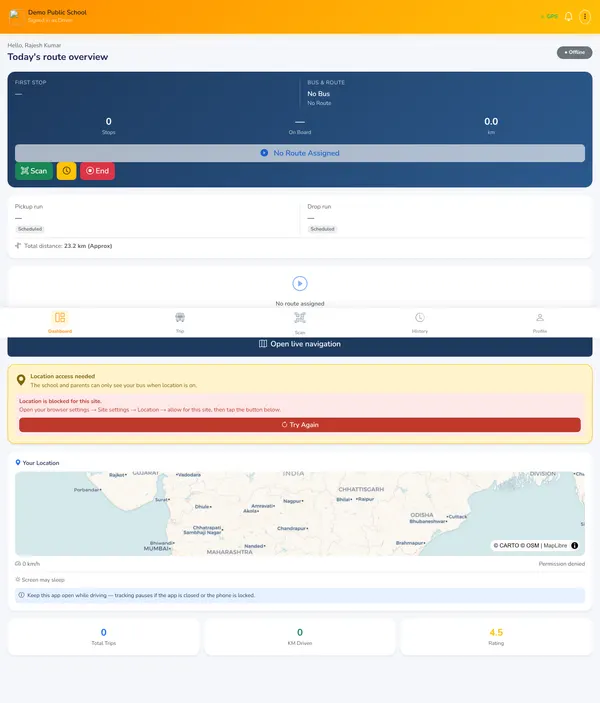This screenshot has width=600, height=703.
Task: Switch to the Trip tab
Action: pyautogui.click(x=180, y=322)
